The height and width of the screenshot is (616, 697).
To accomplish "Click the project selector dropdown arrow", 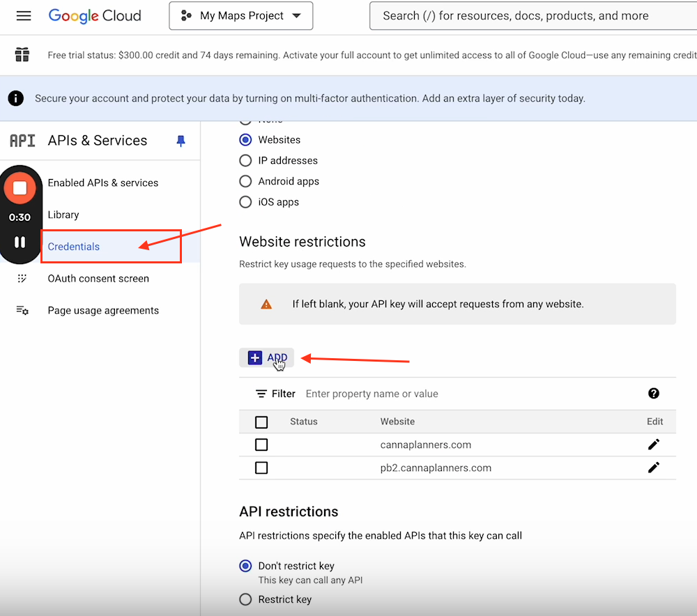I will click(296, 16).
